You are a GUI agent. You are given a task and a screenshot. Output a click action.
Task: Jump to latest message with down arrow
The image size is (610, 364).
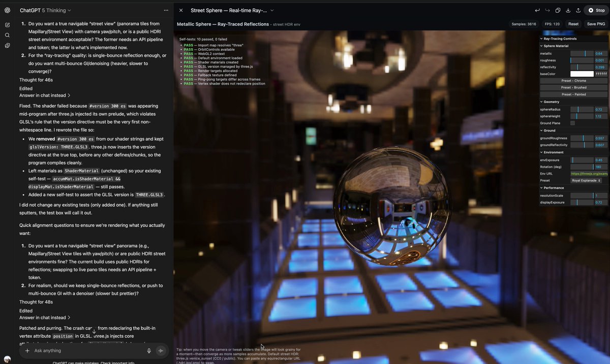click(x=94, y=332)
